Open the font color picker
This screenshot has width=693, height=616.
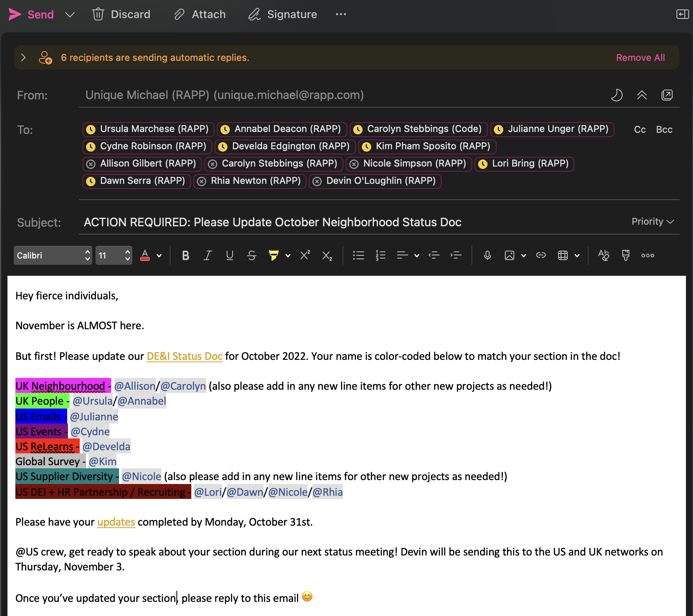coord(159,255)
